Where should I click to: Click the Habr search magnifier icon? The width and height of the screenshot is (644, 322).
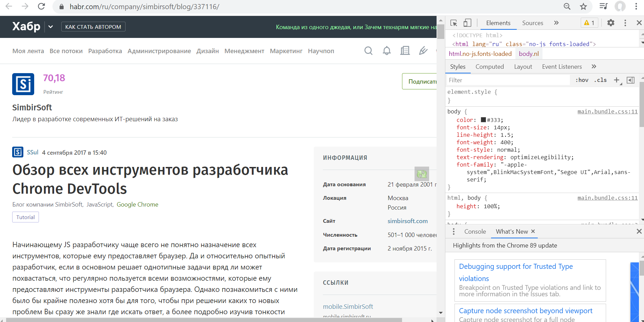coord(369,51)
